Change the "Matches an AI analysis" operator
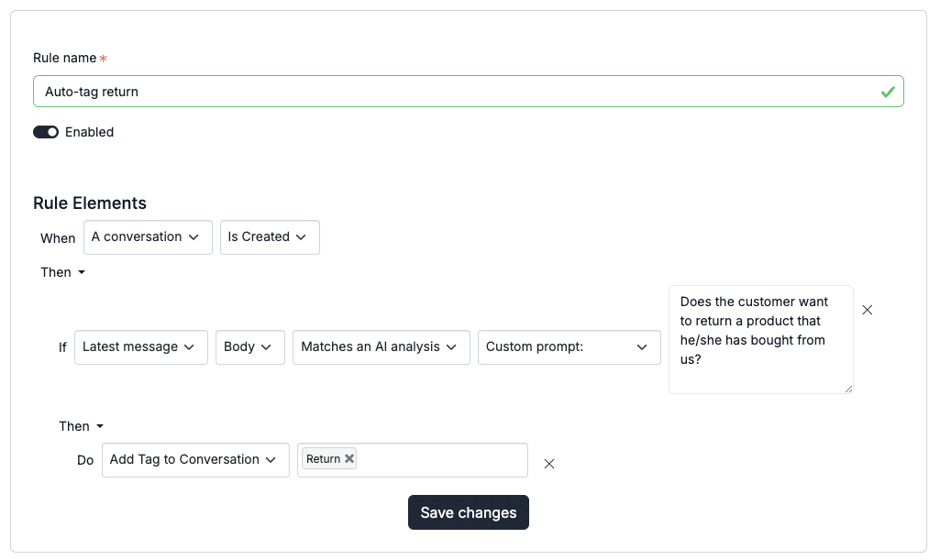The height and width of the screenshot is (560, 940). [x=381, y=347]
